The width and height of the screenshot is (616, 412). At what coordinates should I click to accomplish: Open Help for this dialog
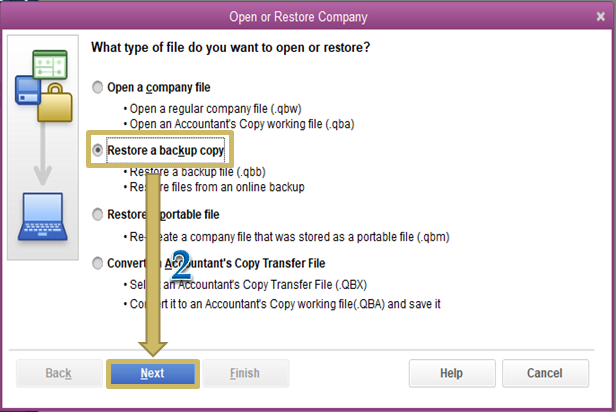pyautogui.click(x=451, y=373)
